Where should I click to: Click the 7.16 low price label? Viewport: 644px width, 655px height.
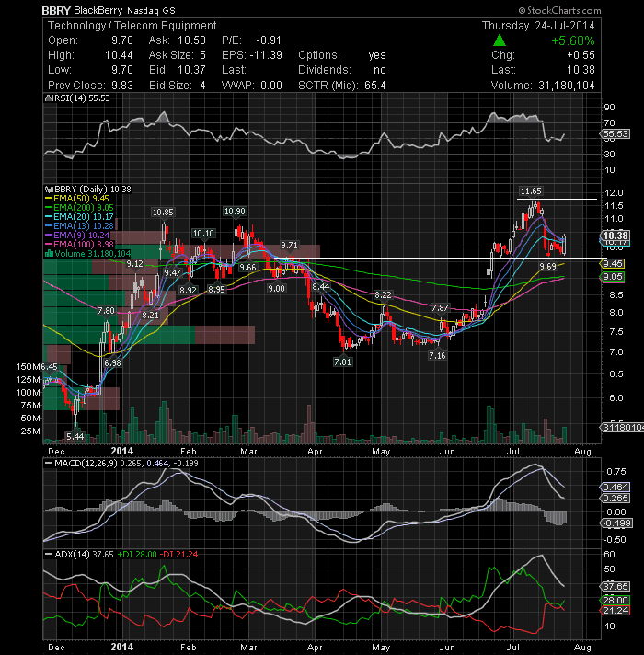point(437,355)
